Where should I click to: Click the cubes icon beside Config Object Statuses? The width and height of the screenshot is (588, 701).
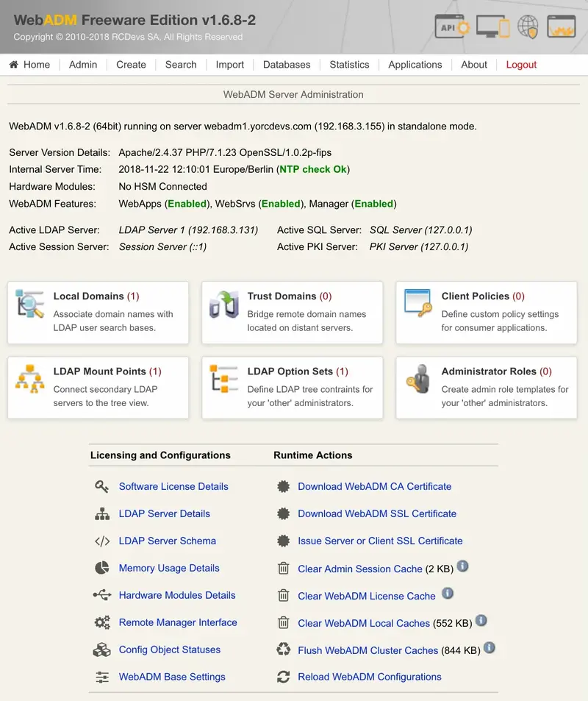tap(102, 650)
